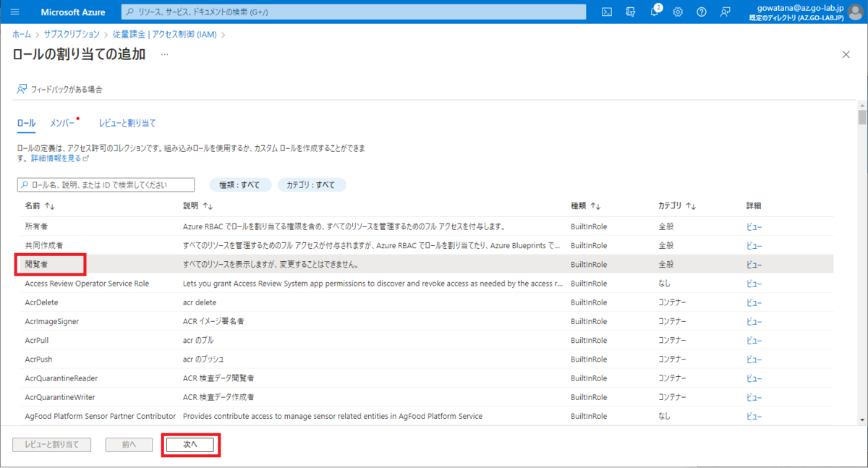Open the カテゴリ : すべて filter

click(311, 184)
